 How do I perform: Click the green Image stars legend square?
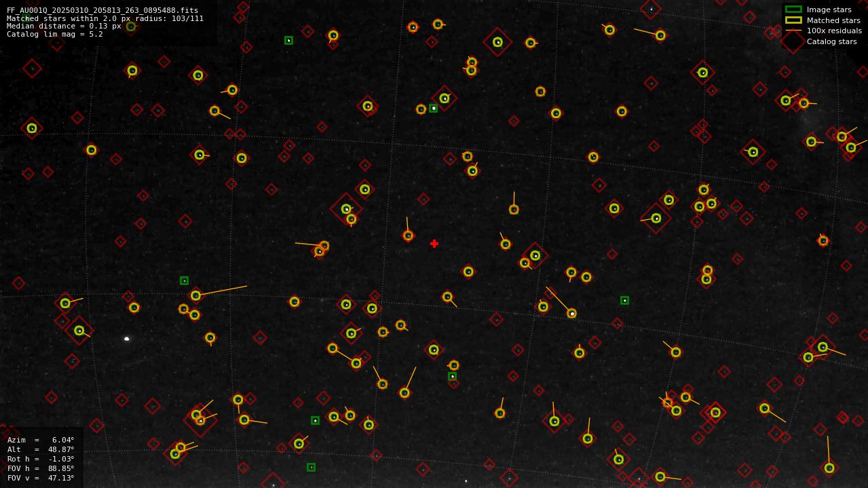[x=793, y=10]
